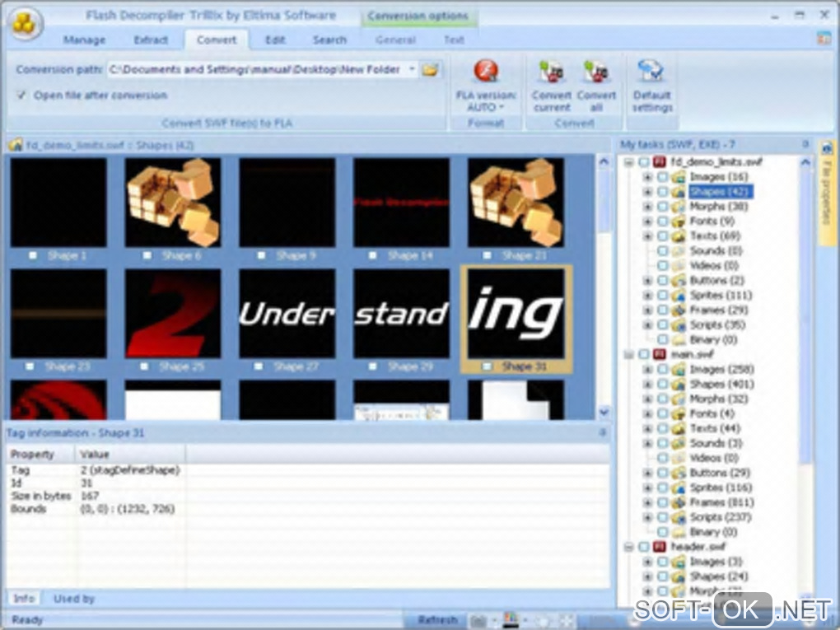The image size is (840, 630).
Task: Check the Shape 29 checkbox
Action: pyautogui.click(x=372, y=366)
